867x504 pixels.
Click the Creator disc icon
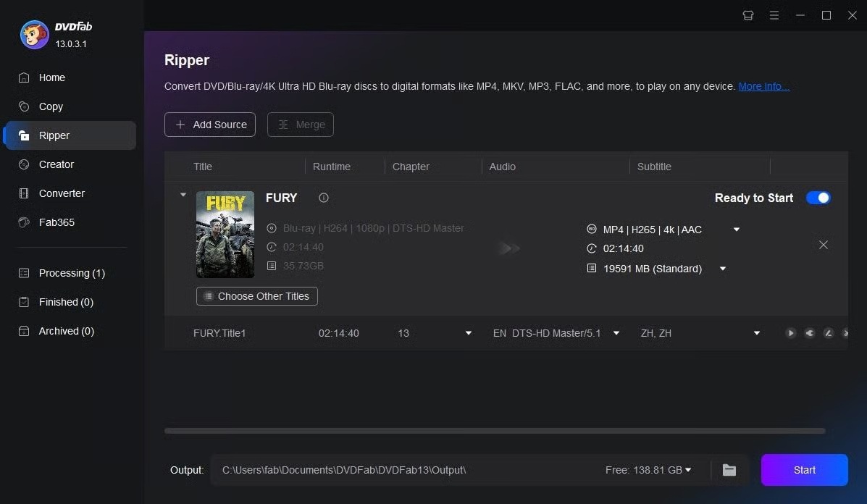tap(24, 164)
